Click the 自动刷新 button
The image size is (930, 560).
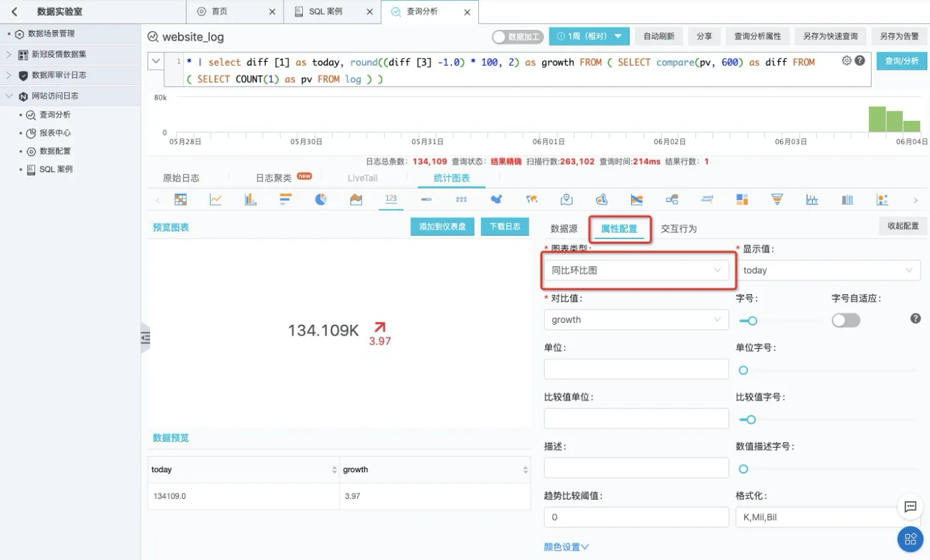coord(658,37)
